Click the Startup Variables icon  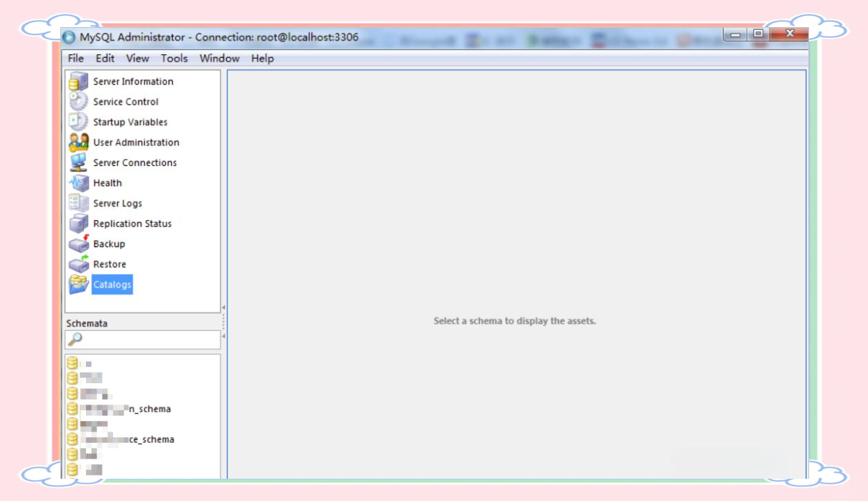78,121
